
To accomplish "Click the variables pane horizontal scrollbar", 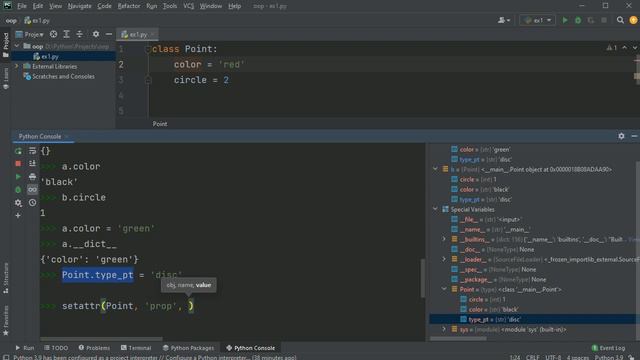I will [x=458, y=338].
